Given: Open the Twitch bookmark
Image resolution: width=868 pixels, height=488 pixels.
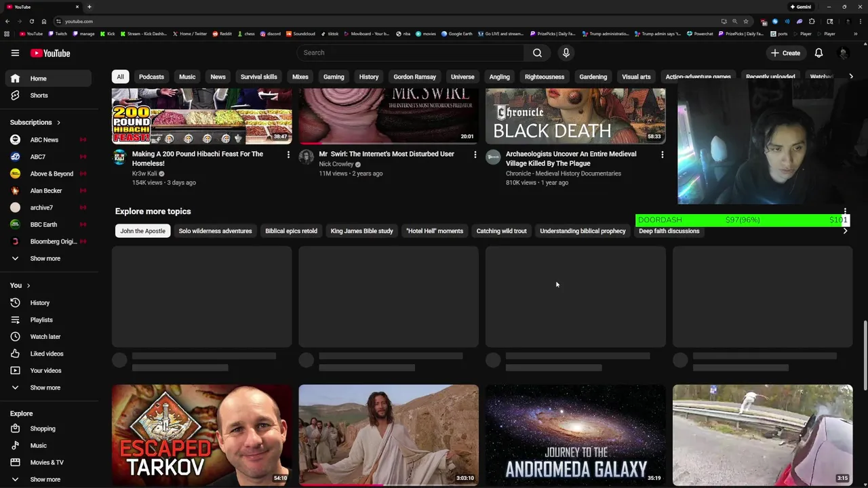Looking at the screenshot, I should (58, 34).
